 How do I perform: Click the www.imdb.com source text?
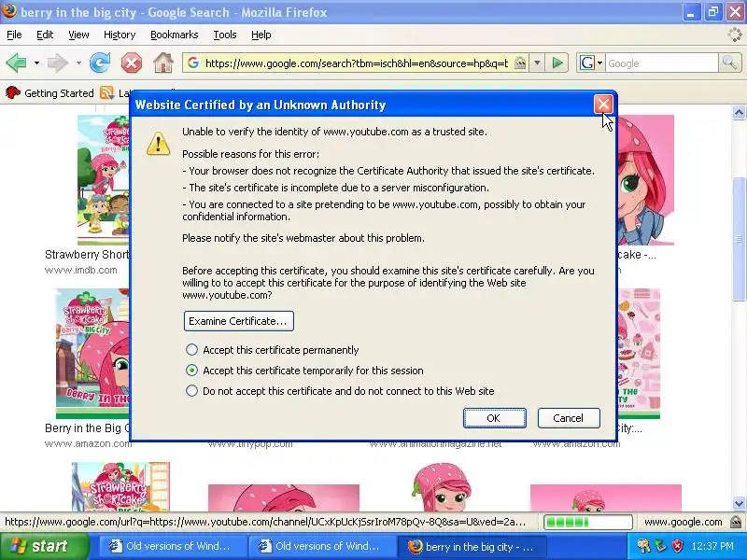pos(81,270)
